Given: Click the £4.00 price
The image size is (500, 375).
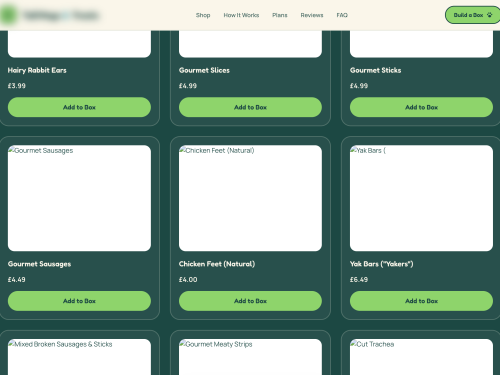Looking at the screenshot, I should (188, 280).
